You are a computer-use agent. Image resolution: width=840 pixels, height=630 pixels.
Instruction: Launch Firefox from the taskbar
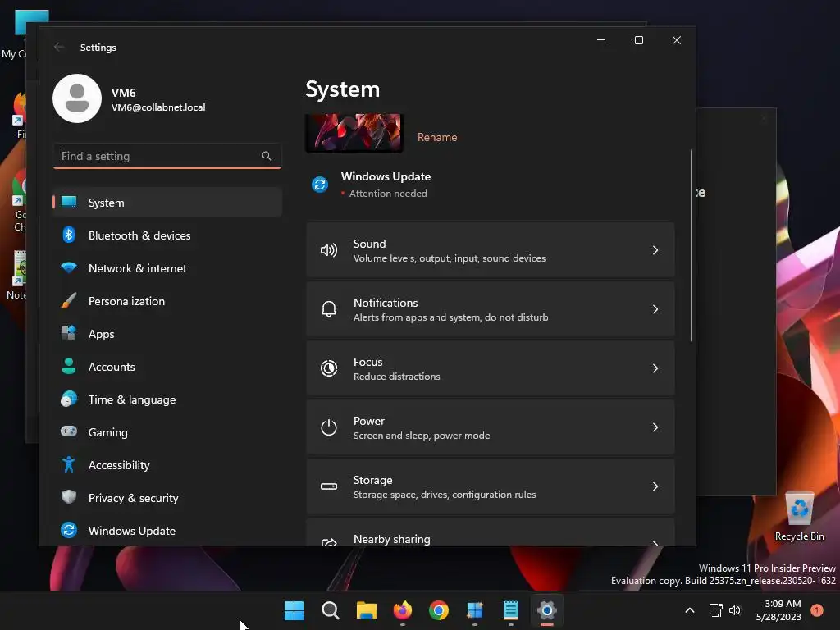click(x=402, y=610)
